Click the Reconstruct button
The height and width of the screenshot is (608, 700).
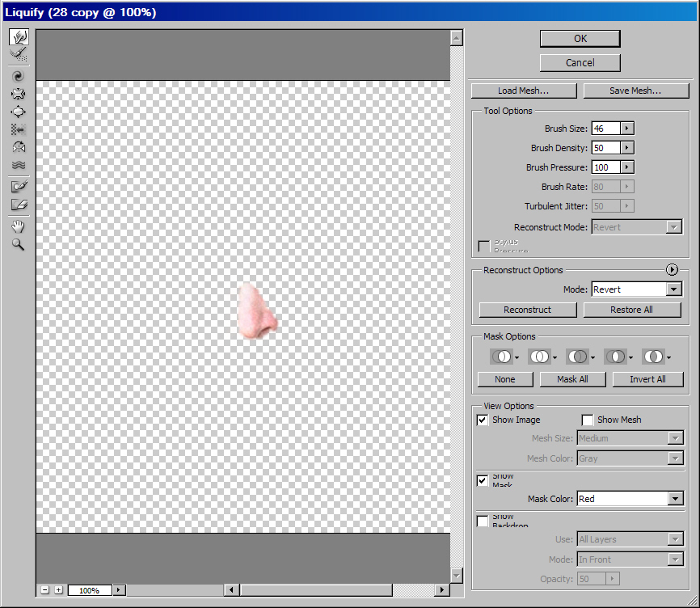tap(528, 310)
